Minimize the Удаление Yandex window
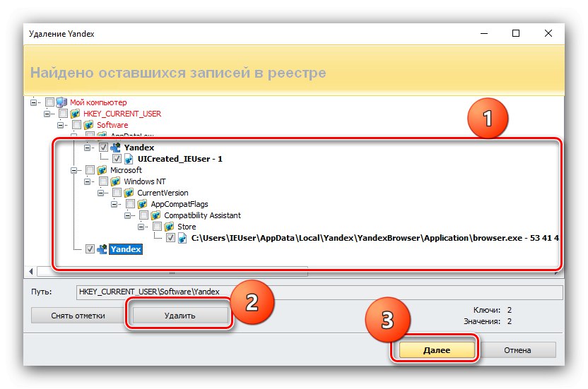This screenshot has width=588, height=389. click(484, 33)
